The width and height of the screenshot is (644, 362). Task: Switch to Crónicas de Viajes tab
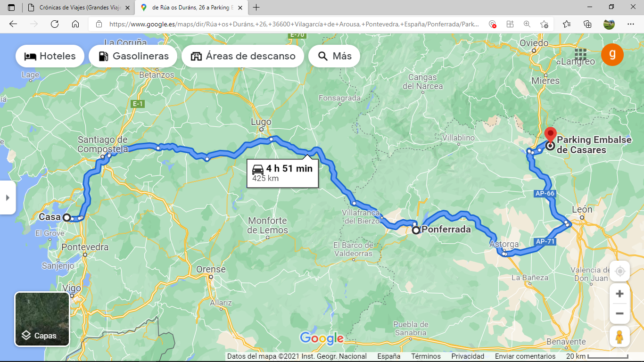78,8
